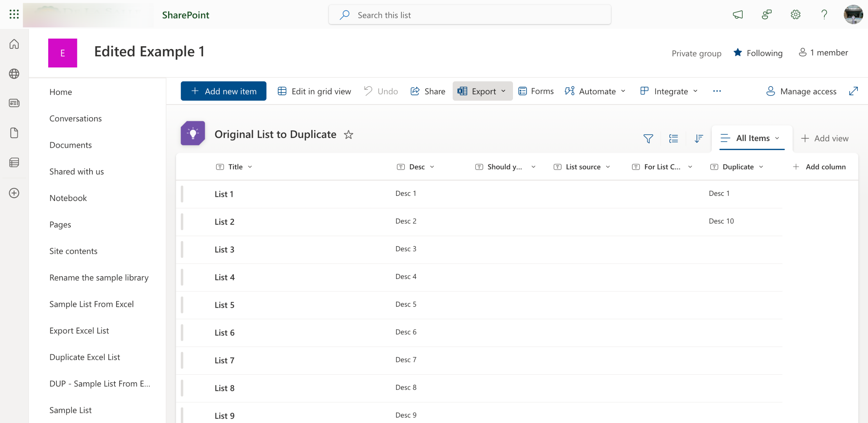Click the filter funnel icon
Viewport: 868px width, 423px height.
648,138
